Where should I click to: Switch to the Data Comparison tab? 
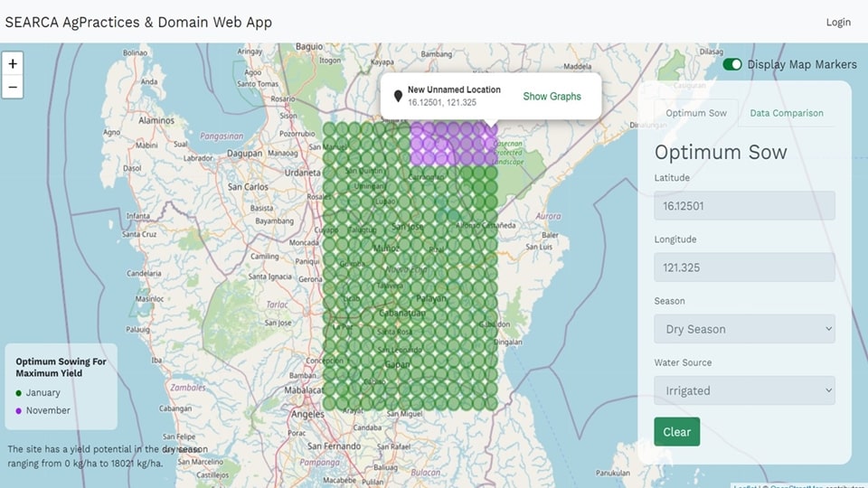pyautogui.click(x=786, y=113)
